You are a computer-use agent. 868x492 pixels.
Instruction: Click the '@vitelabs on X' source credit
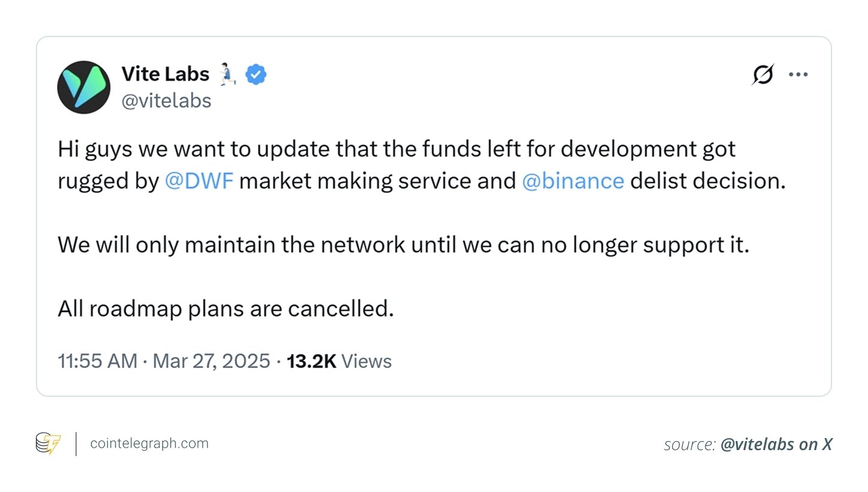[x=776, y=444]
